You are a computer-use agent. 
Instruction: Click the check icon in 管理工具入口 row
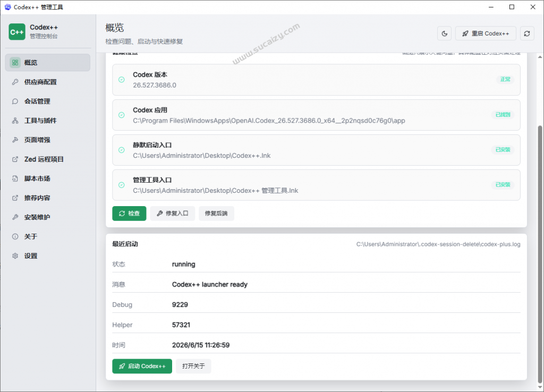pyautogui.click(x=122, y=185)
